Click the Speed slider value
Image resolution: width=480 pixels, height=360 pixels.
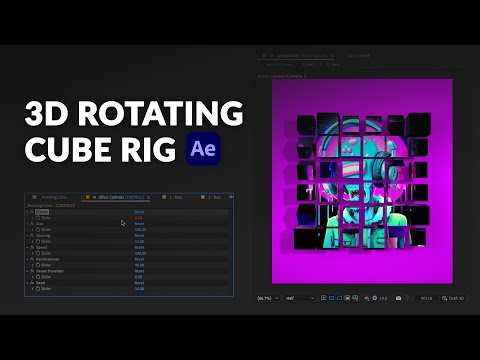pyautogui.click(x=140, y=253)
